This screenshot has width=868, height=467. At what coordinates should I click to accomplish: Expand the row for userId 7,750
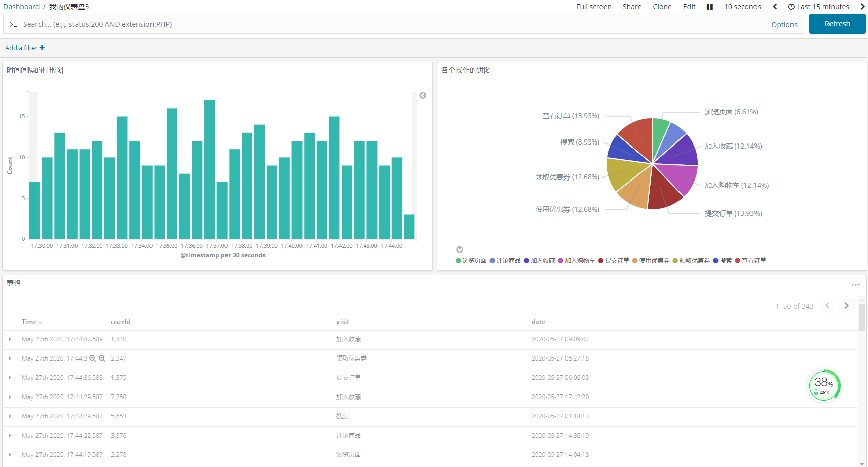point(10,397)
